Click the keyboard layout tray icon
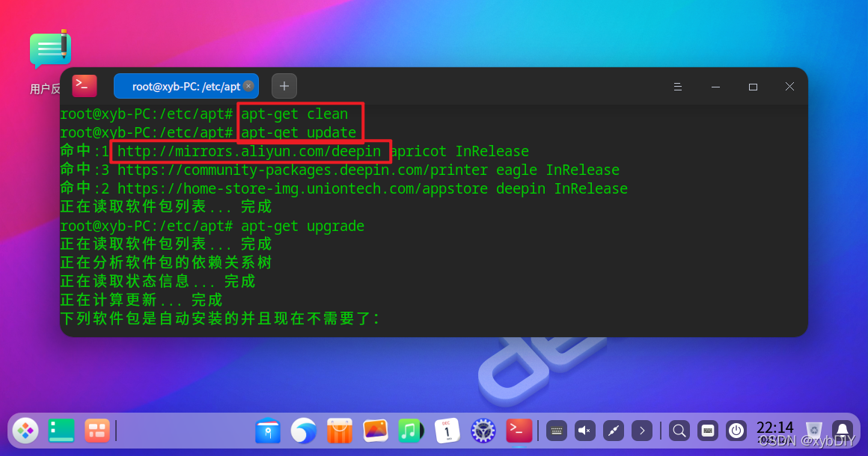 click(x=707, y=431)
